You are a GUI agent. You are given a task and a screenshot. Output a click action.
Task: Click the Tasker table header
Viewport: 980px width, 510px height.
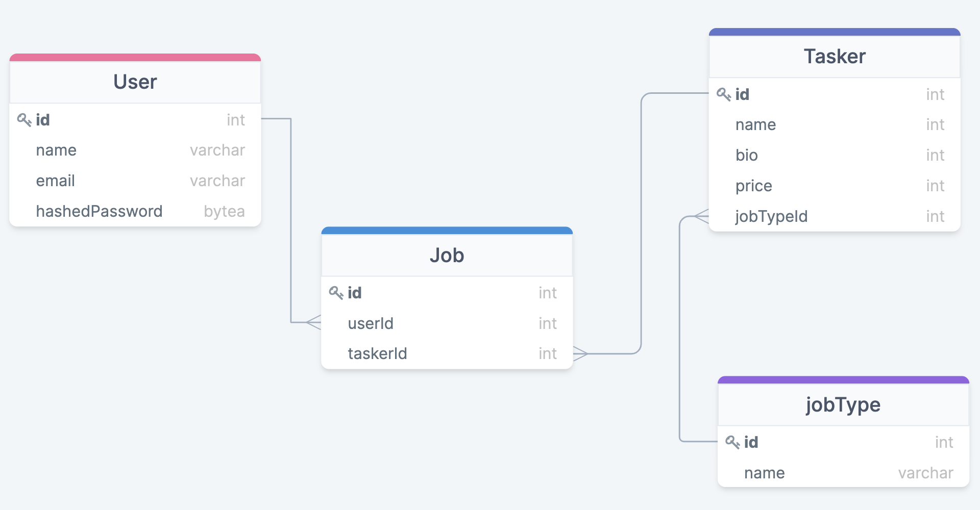coord(835,57)
